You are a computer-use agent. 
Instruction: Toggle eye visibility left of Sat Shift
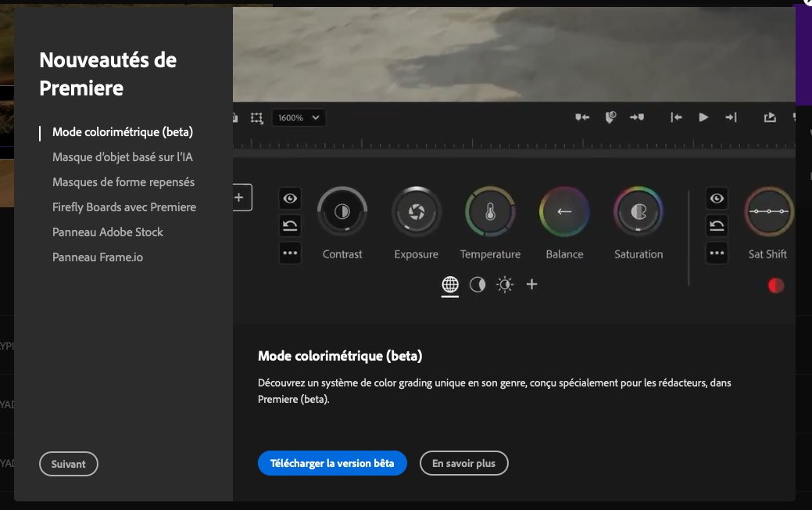(x=717, y=199)
